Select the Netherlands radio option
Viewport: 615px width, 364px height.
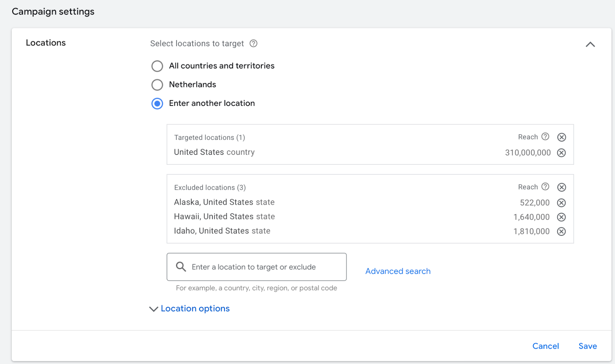coord(157,85)
